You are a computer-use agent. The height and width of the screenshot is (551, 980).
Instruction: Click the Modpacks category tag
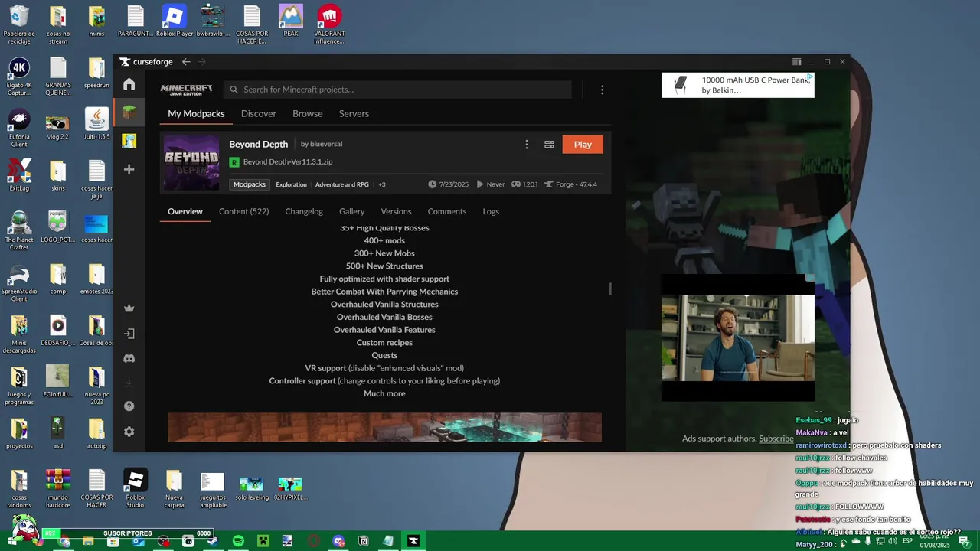250,184
